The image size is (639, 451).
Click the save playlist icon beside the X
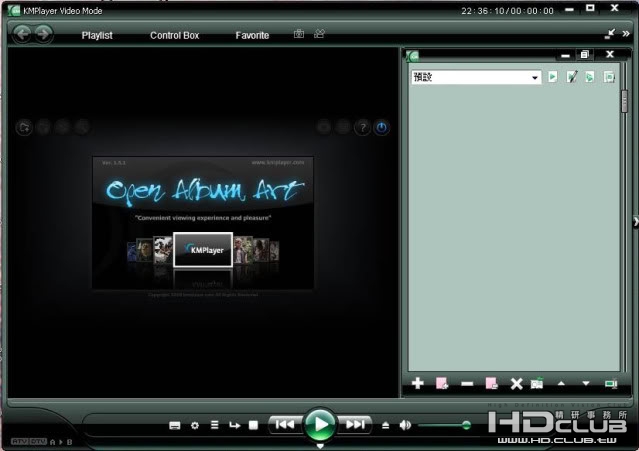(537, 383)
